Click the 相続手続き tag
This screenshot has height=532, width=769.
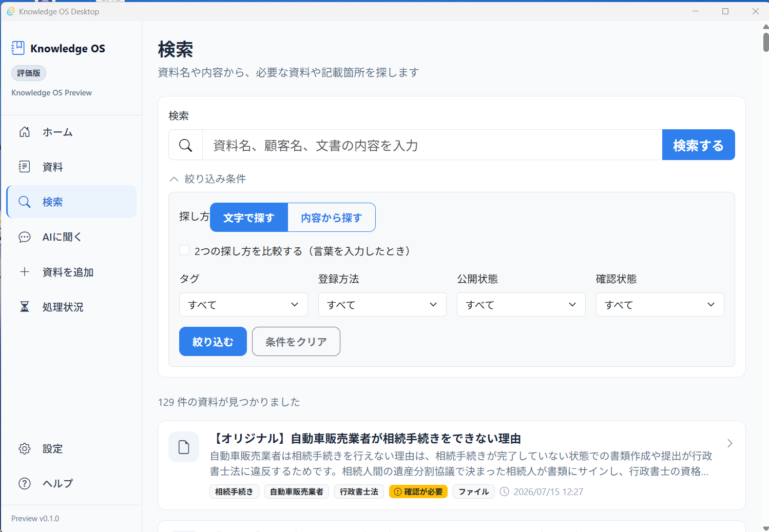point(234,491)
